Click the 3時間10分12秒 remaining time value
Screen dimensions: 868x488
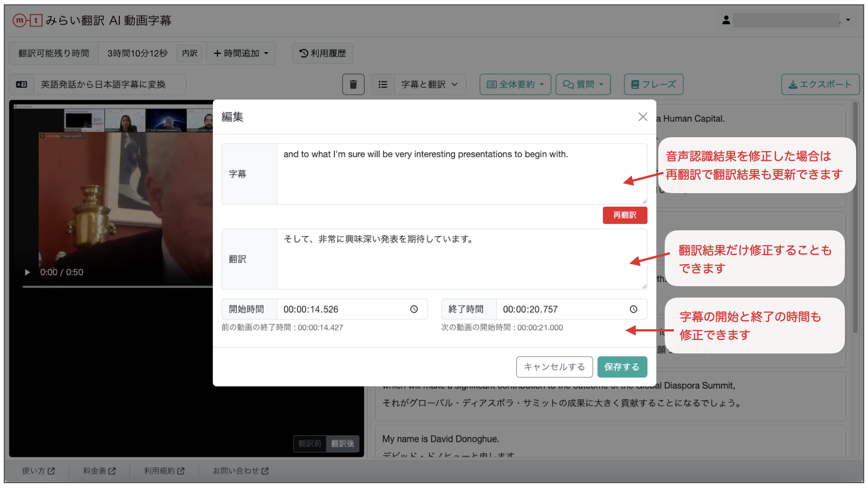point(137,53)
